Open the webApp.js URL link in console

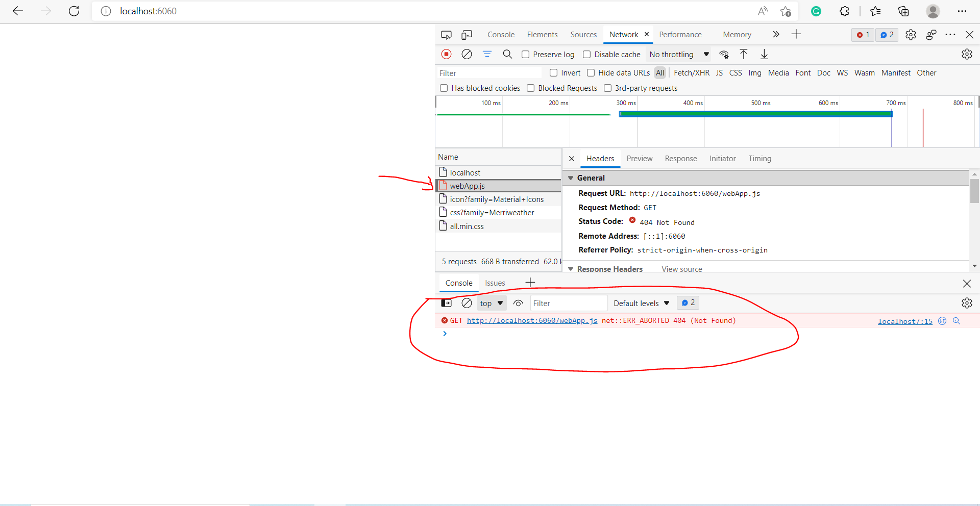tap(532, 320)
